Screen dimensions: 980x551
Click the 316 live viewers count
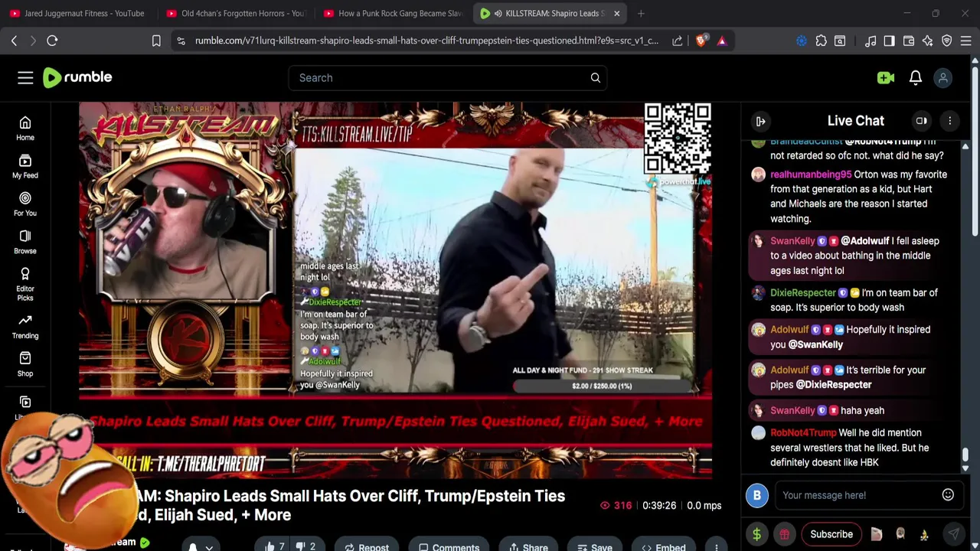click(616, 505)
